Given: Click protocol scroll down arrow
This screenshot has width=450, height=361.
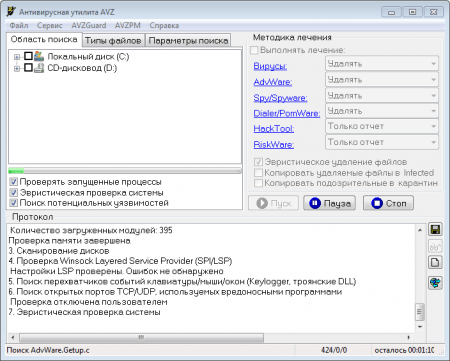Looking at the screenshot, I should tap(420, 327).
